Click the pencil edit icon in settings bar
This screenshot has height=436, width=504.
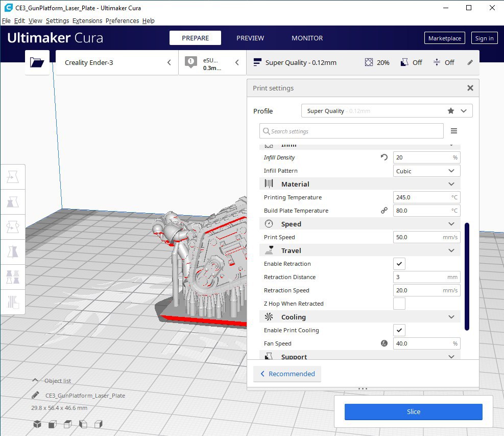click(470, 62)
